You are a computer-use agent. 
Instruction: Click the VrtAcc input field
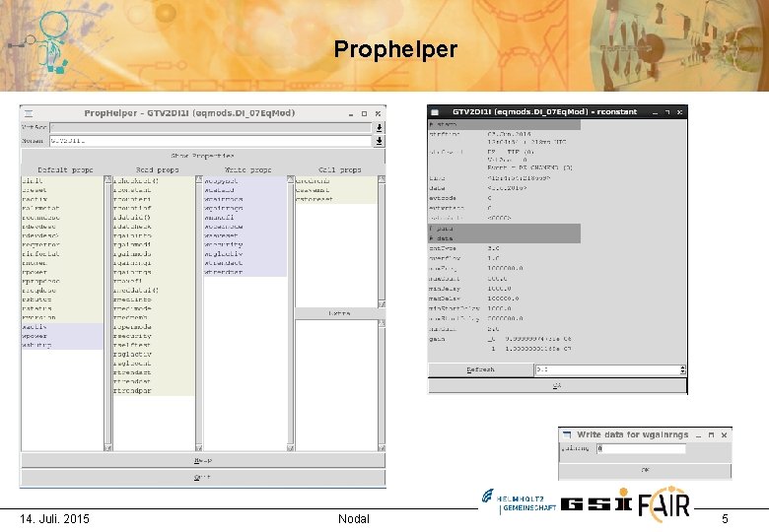pos(210,128)
